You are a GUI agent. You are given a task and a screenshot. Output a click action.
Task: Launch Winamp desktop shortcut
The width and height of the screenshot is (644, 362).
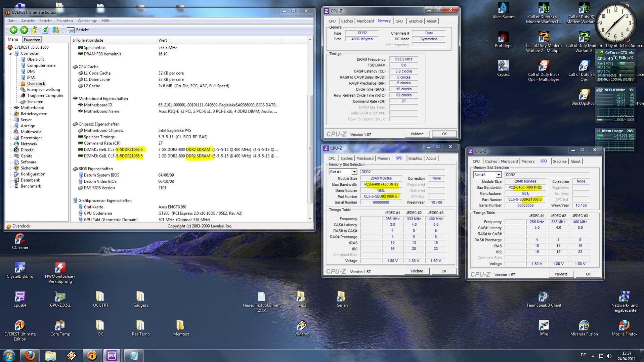[302, 328]
